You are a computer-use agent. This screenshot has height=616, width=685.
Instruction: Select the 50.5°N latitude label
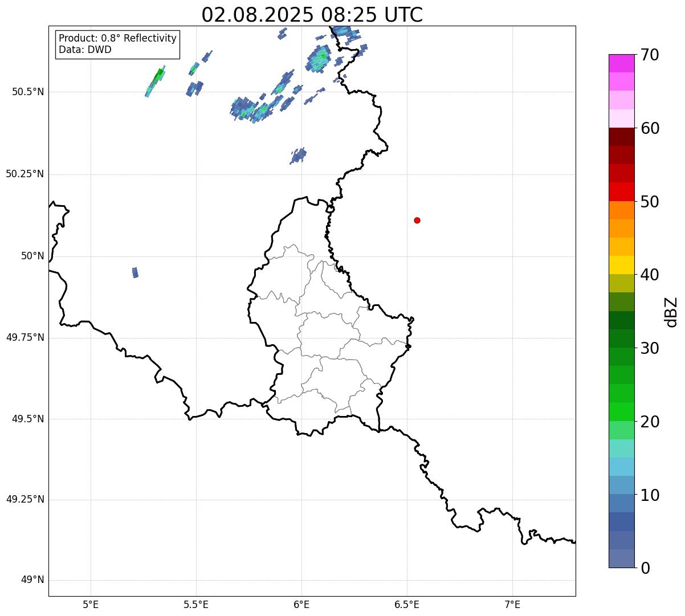pyautogui.click(x=28, y=92)
